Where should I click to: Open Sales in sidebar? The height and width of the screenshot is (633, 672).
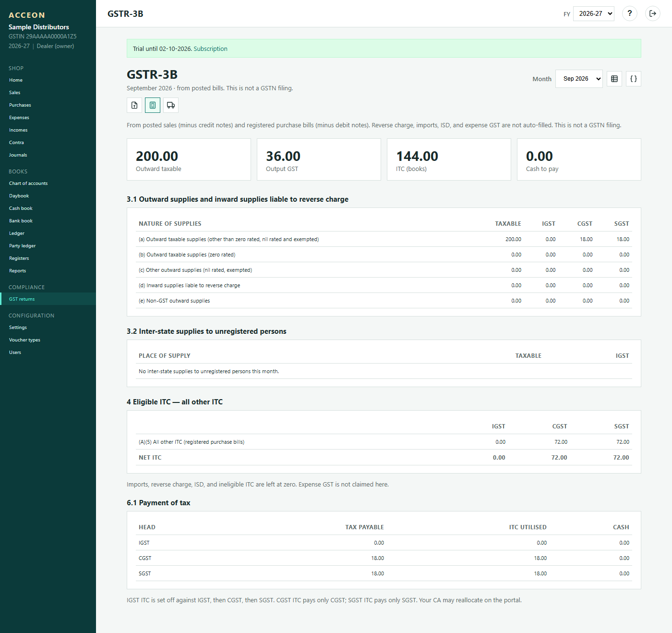click(x=15, y=93)
